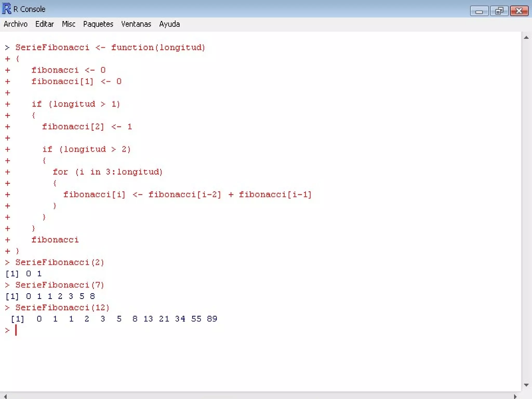Viewport: 532px width, 399px height.
Task: Click the vertical scrollbar track
Action: tap(526, 208)
